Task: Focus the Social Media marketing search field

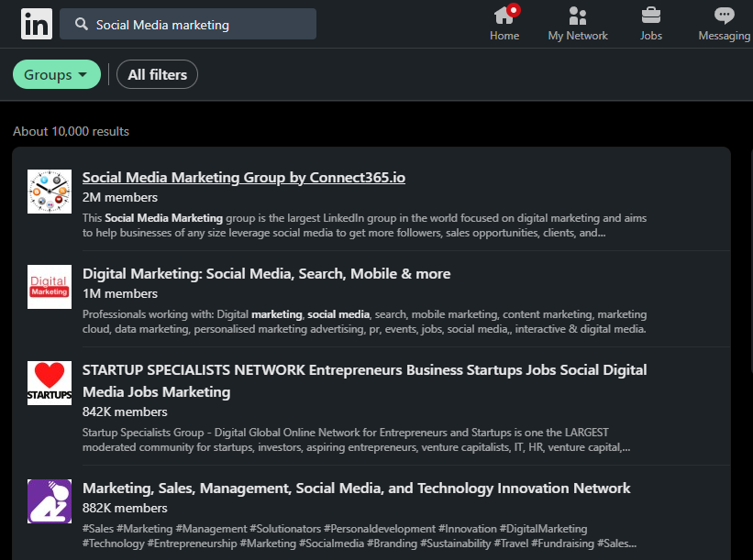Action: click(188, 24)
